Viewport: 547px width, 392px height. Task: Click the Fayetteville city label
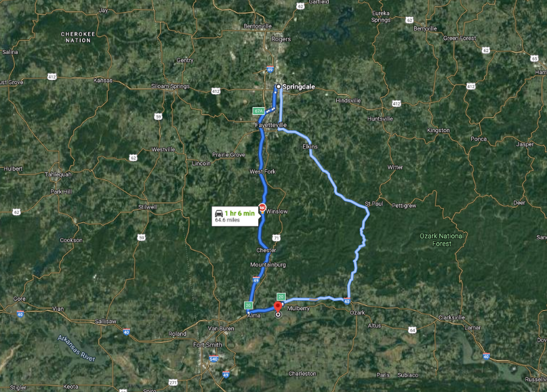(x=270, y=125)
